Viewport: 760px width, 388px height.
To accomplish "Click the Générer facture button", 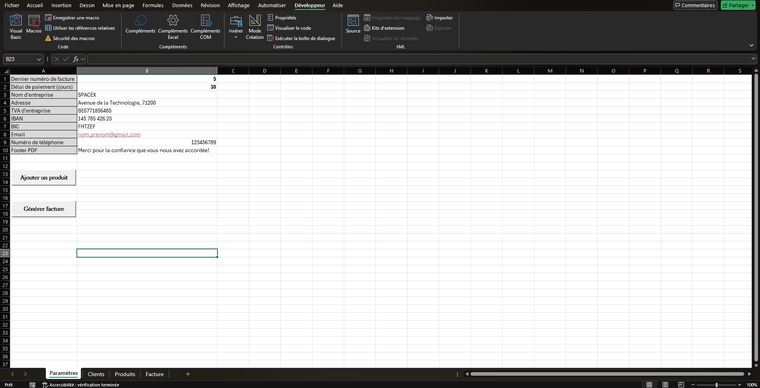I will 44,209.
